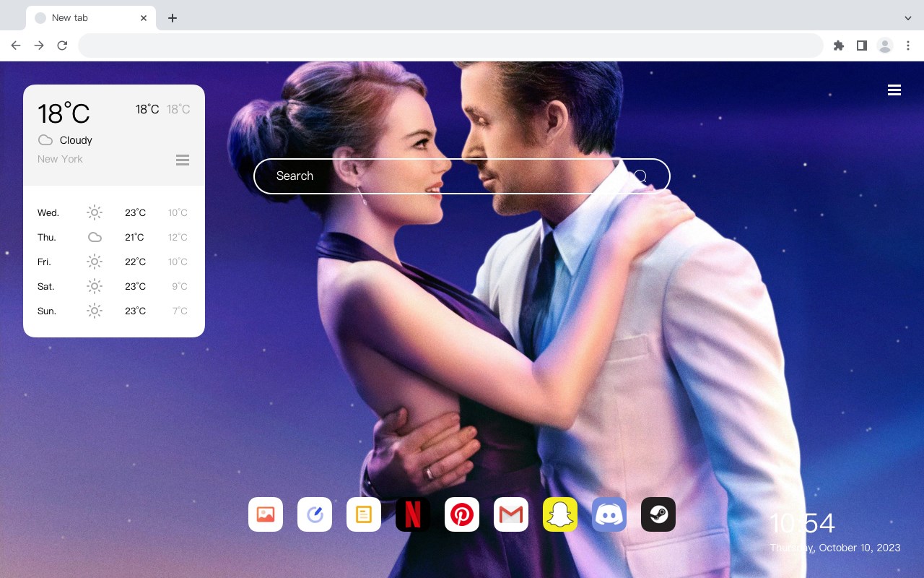Open the Steam shortcut icon
The width and height of the screenshot is (924, 578).
point(658,514)
